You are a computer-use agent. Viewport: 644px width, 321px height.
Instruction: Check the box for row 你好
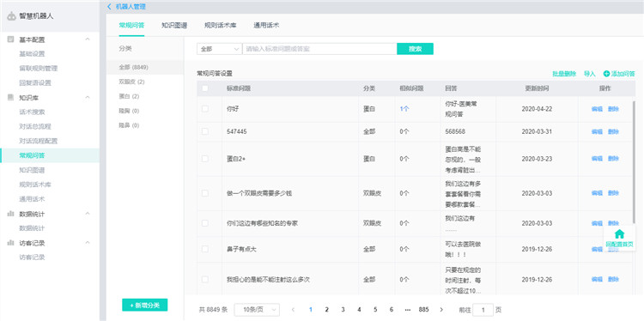coord(205,109)
